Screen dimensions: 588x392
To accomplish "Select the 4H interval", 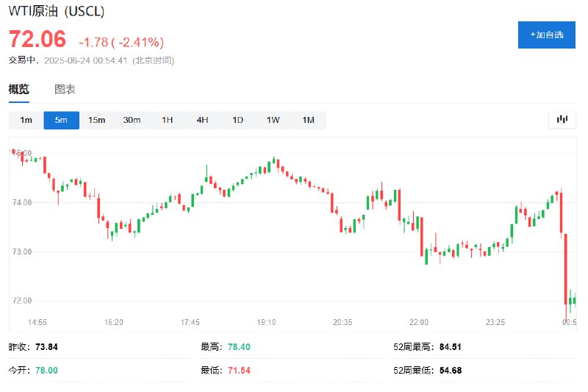I will click(203, 120).
